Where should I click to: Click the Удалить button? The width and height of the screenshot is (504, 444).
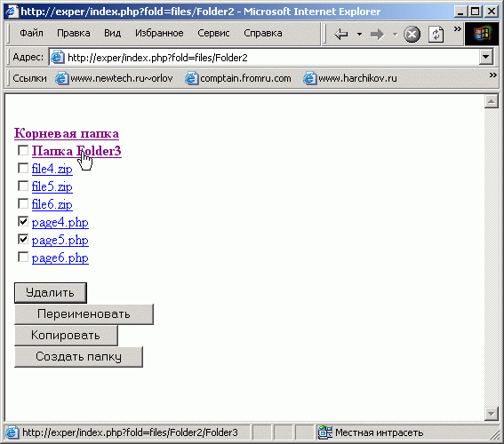click(51, 293)
